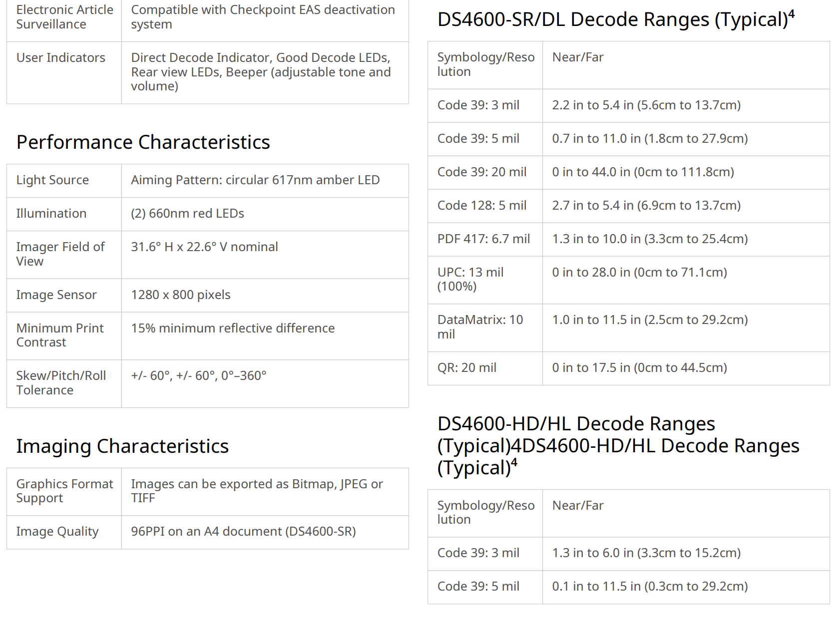Click the Graphics Format Support label

coord(64,491)
